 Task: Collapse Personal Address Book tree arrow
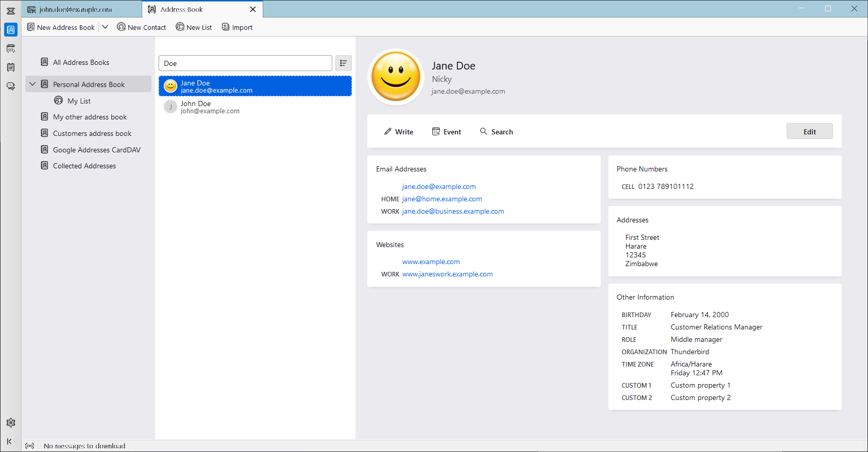click(x=32, y=84)
